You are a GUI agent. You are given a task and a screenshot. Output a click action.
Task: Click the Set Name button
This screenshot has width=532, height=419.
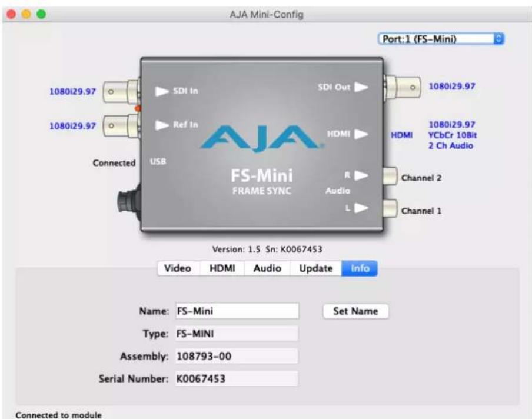[355, 311]
